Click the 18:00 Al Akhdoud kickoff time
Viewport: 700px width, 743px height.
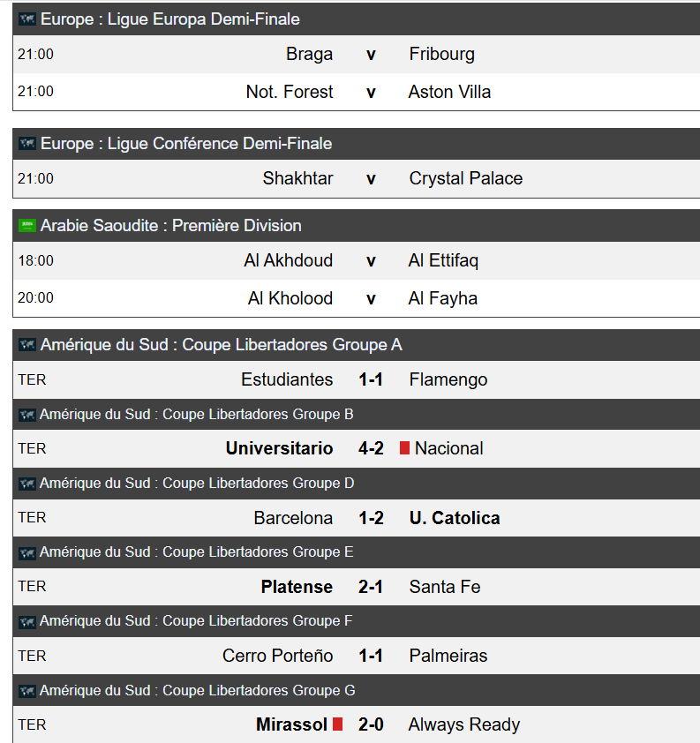35,260
